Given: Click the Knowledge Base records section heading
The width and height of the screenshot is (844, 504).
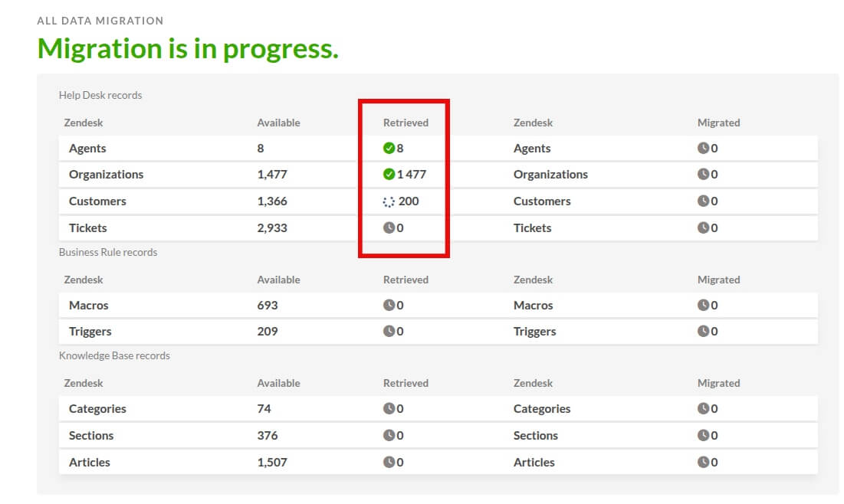Looking at the screenshot, I should 114,355.
